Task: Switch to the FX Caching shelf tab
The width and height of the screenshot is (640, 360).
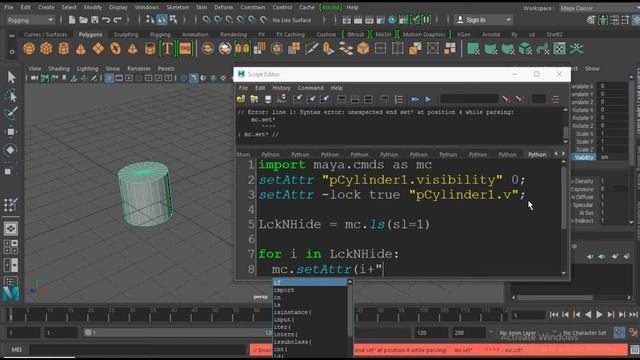Action: (290, 35)
